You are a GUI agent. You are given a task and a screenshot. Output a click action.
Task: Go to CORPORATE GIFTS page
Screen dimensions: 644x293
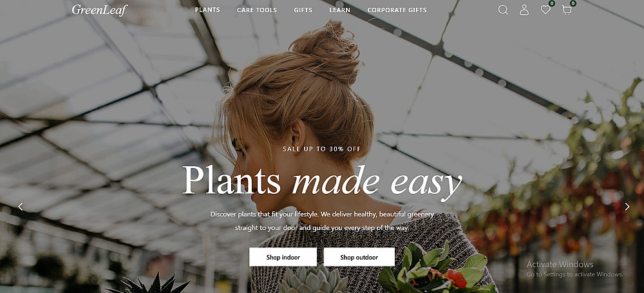(x=397, y=10)
